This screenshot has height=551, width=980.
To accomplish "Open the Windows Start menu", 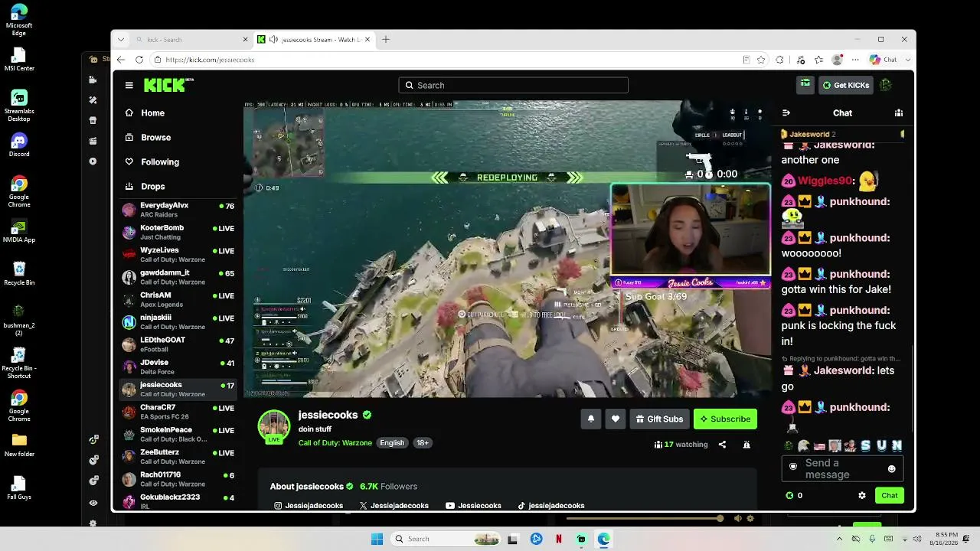I will click(x=377, y=539).
